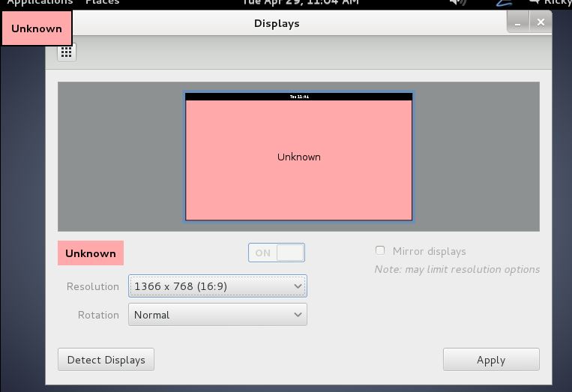
Task: Open the Resolution dropdown
Action: (x=217, y=286)
